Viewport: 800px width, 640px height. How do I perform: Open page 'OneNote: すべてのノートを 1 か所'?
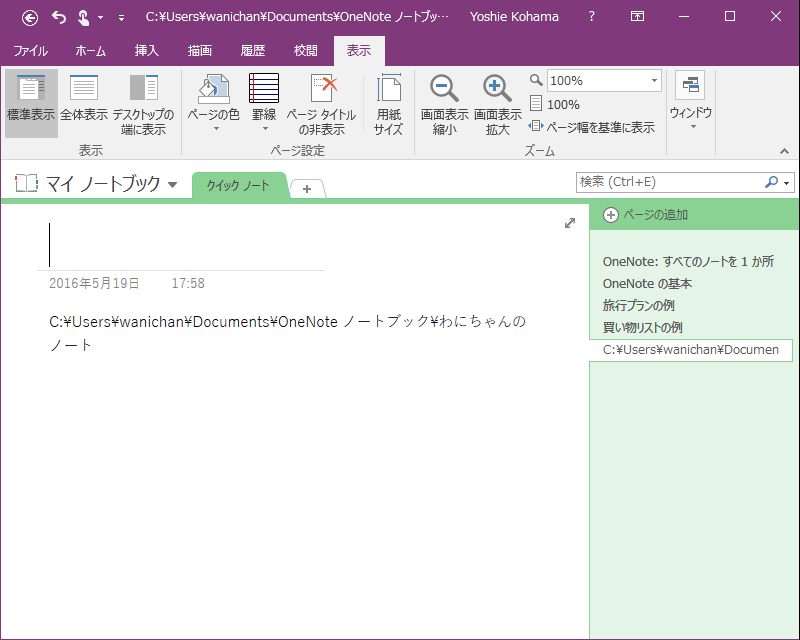(688, 262)
